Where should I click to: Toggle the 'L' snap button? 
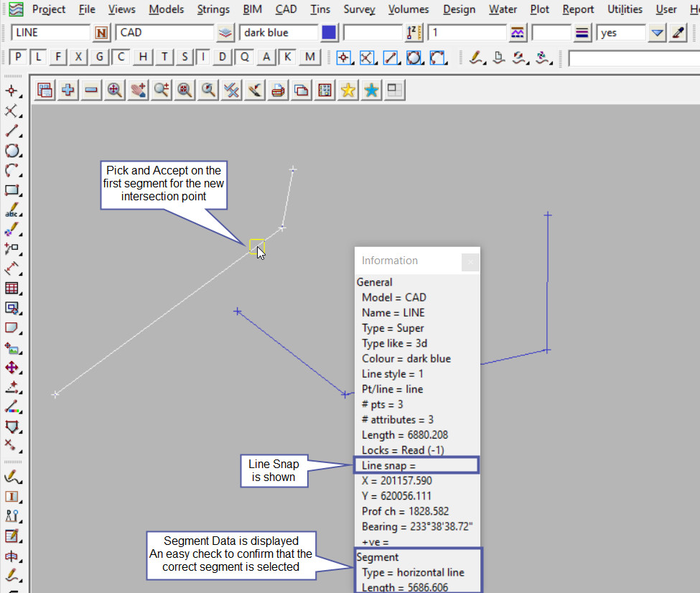point(38,57)
